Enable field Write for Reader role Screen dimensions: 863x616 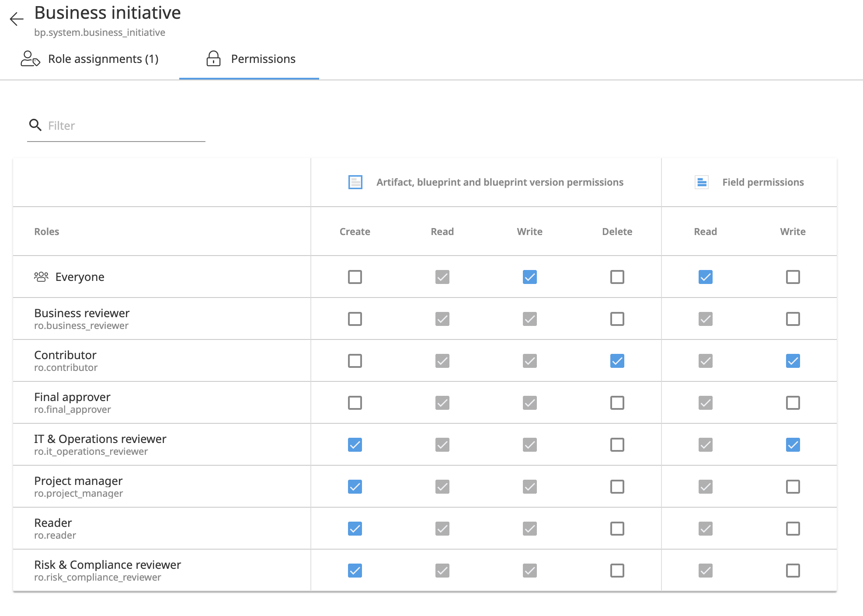793,529
